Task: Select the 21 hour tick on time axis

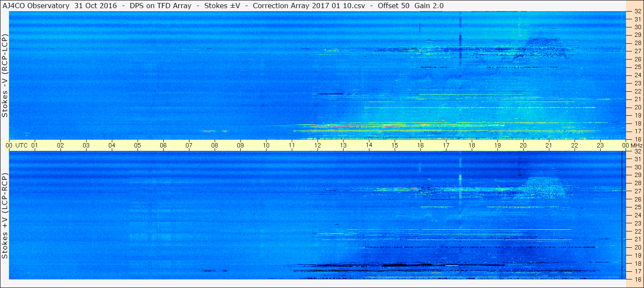Action: [549, 145]
